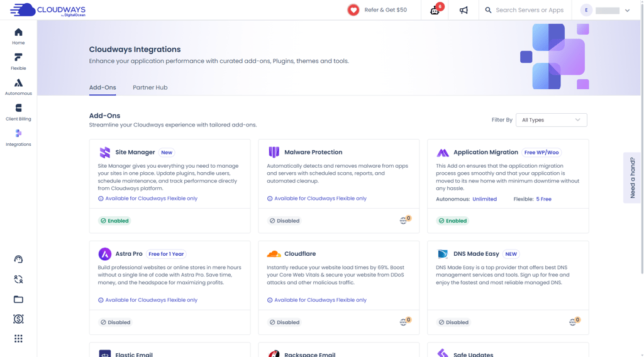
Task: Open the Need a hand? side tab
Action: (x=632, y=178)
